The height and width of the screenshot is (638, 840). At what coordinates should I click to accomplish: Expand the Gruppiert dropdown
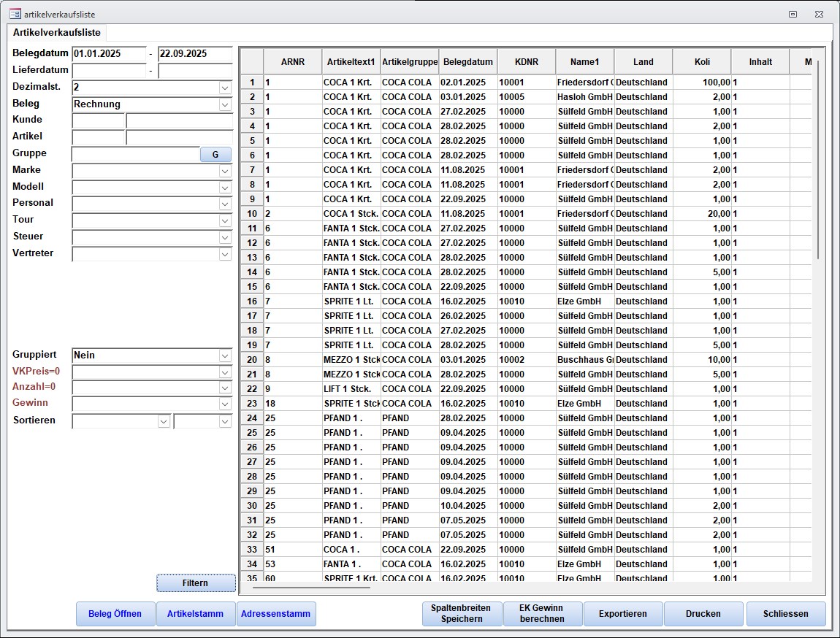pyautogui.click(x=225, y=355)
